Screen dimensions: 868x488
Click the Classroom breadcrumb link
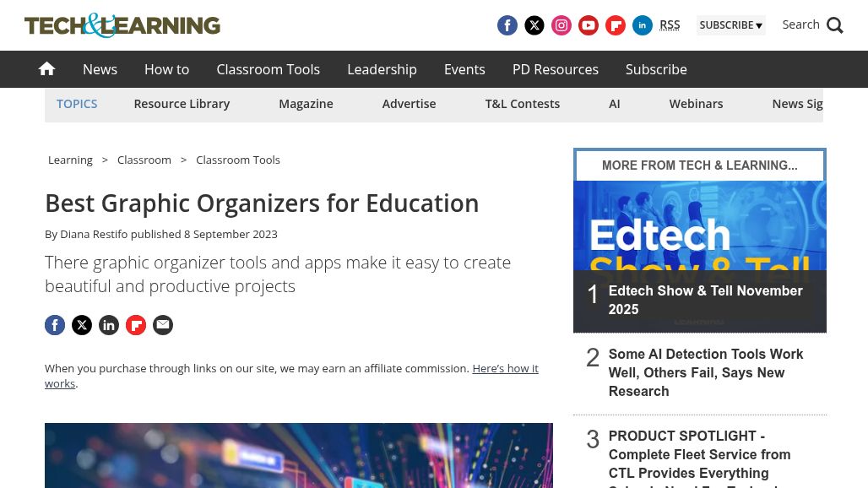tap(144, 160)
